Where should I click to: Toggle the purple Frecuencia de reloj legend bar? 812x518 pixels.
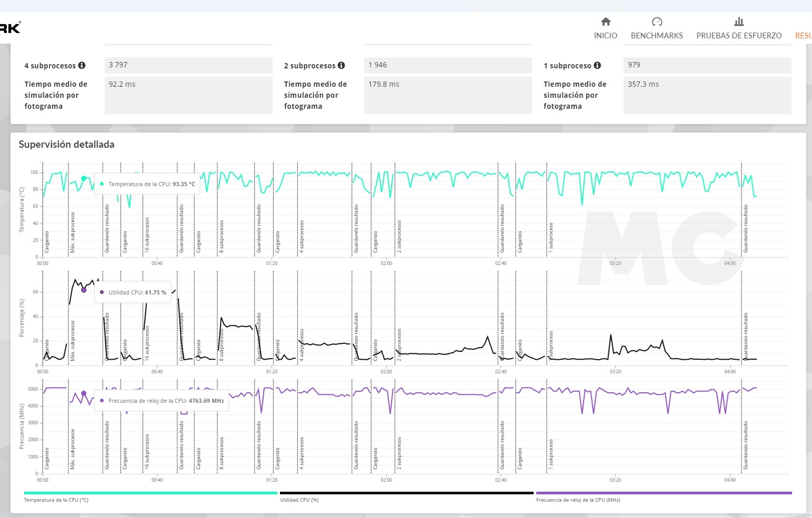[664, 493]
